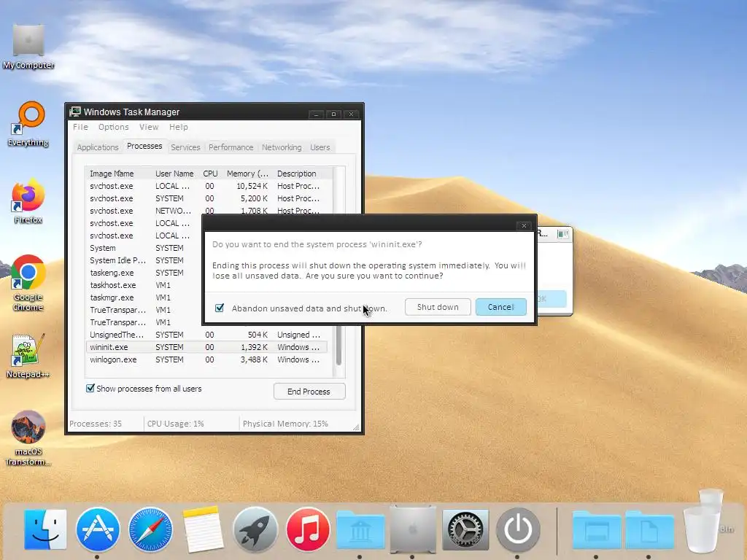Open the documents folder icon in dock
This screenshot has width=747, height=560.
(x=649, y=530)
